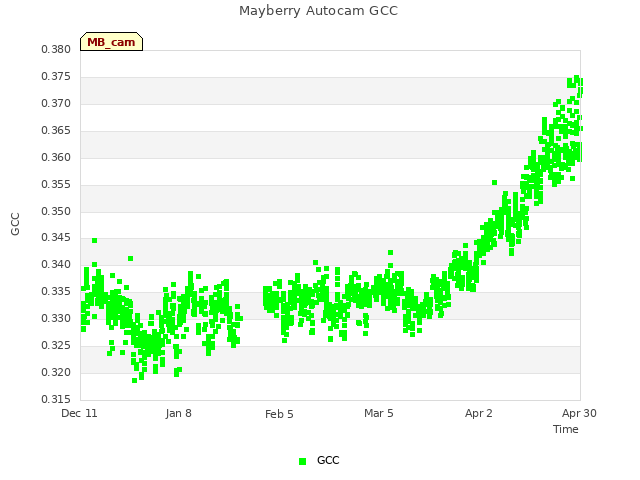Click the MB_cam label tag

[111, 42]
